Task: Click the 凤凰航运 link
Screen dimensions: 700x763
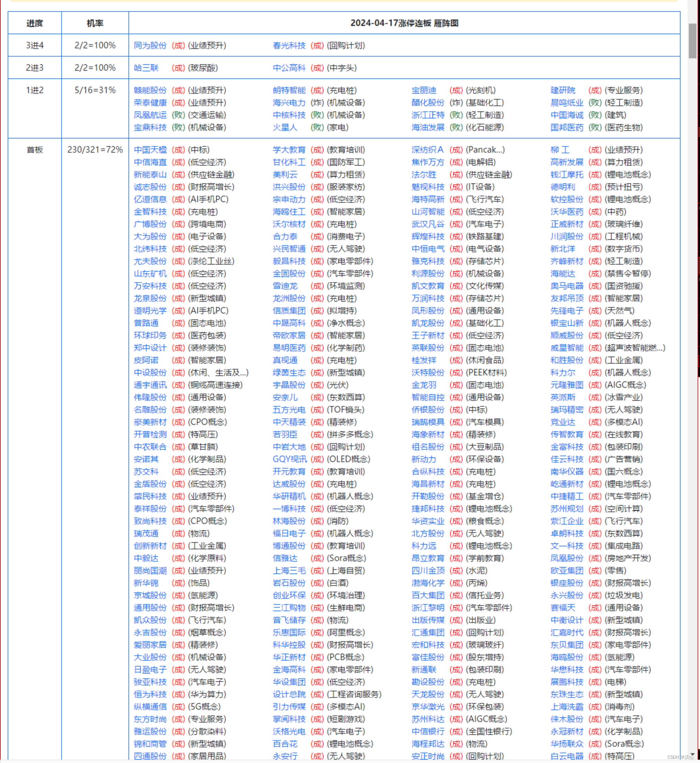Action: [150, 115]
